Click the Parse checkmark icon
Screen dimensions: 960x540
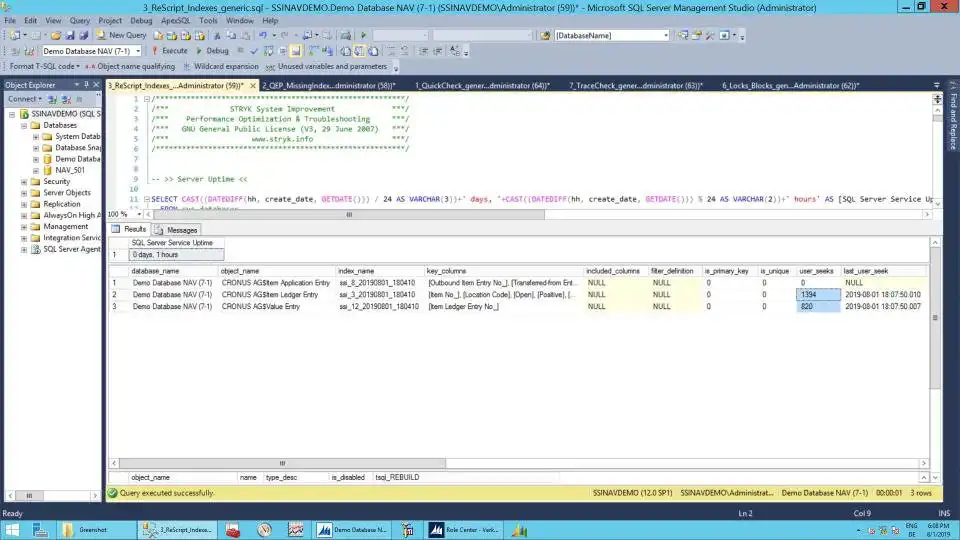click(254, 51)
